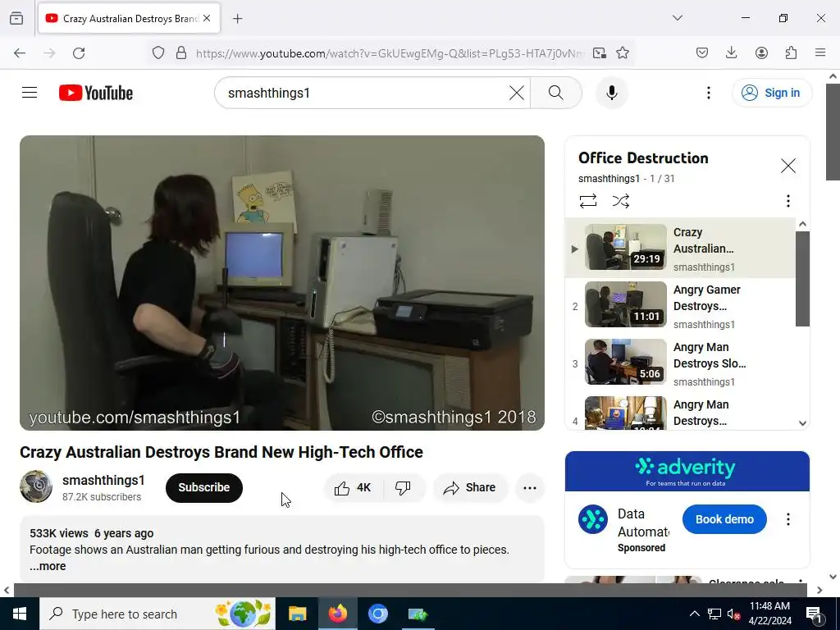Viewport: 840px width, 630px height.
Task: Open muted volume tray icon
Action: [734, 614]
